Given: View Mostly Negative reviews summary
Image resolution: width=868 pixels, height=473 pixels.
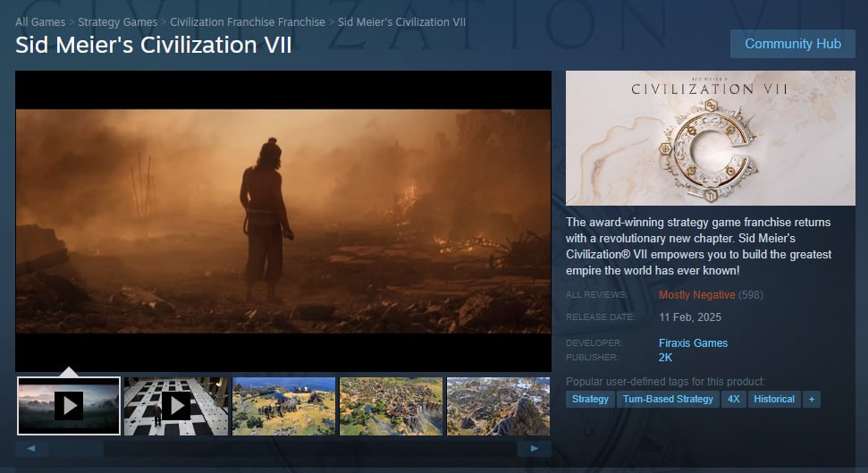Looking at the screenshot, I should [696, 294].
